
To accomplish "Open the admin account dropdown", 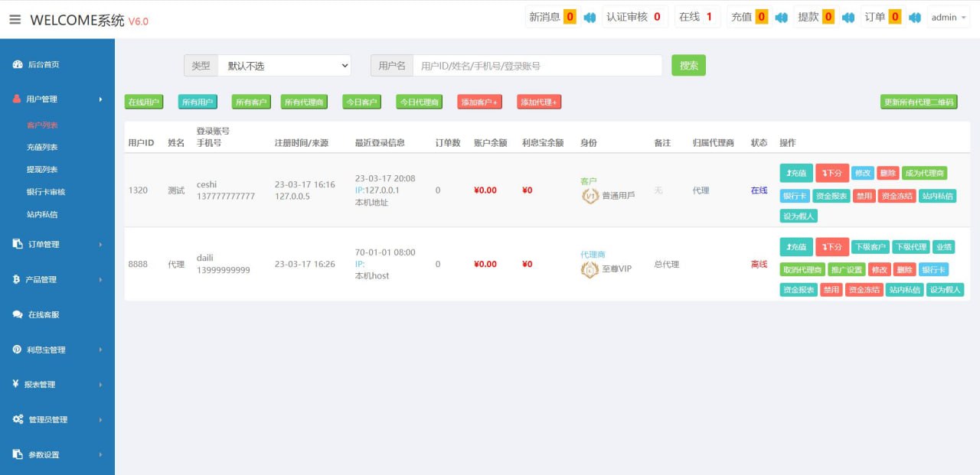I will tap(948, 18).
